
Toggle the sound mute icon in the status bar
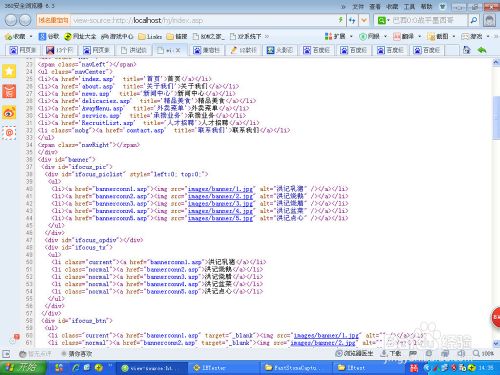(461, 353)
